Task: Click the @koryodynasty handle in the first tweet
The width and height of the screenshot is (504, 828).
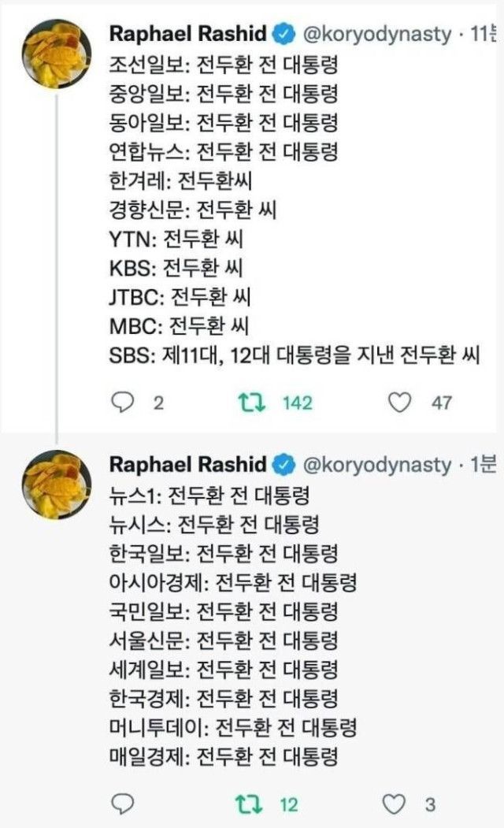Action: click(x=377, y=35)
